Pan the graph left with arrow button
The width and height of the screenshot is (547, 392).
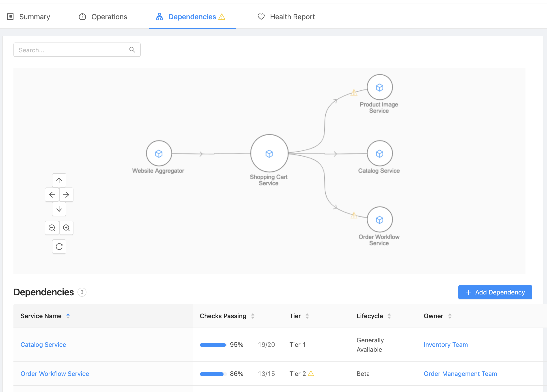(x=52, y=194)
